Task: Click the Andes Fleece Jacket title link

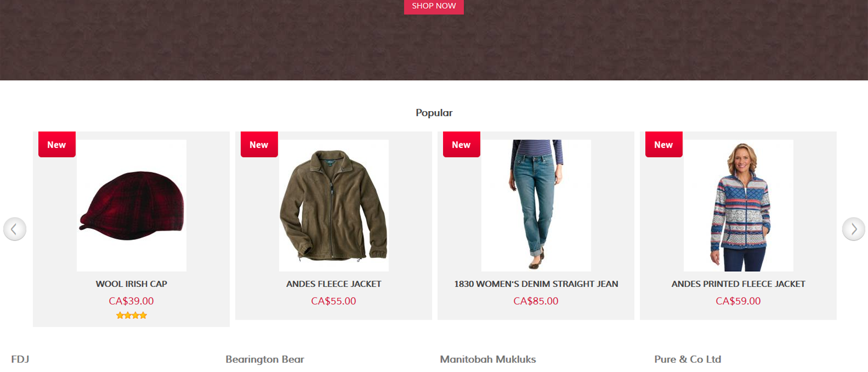Action: pyautogui.click(x=334, y=284)
